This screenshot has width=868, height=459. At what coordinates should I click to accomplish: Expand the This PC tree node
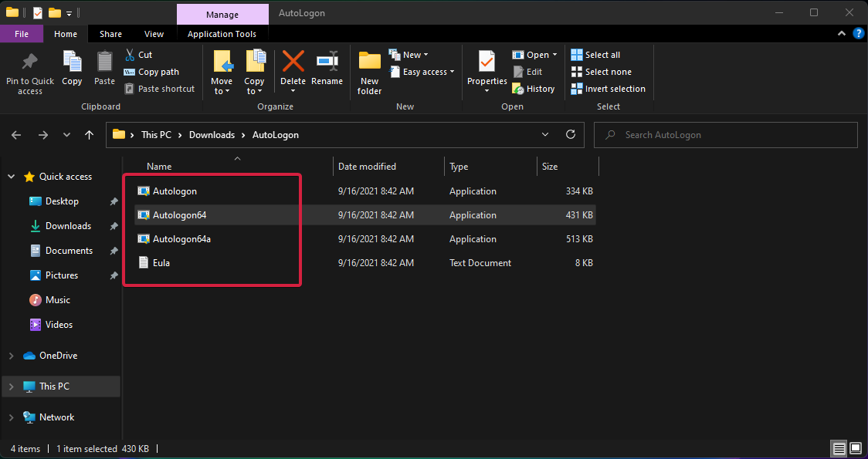[x=11, y=386]
